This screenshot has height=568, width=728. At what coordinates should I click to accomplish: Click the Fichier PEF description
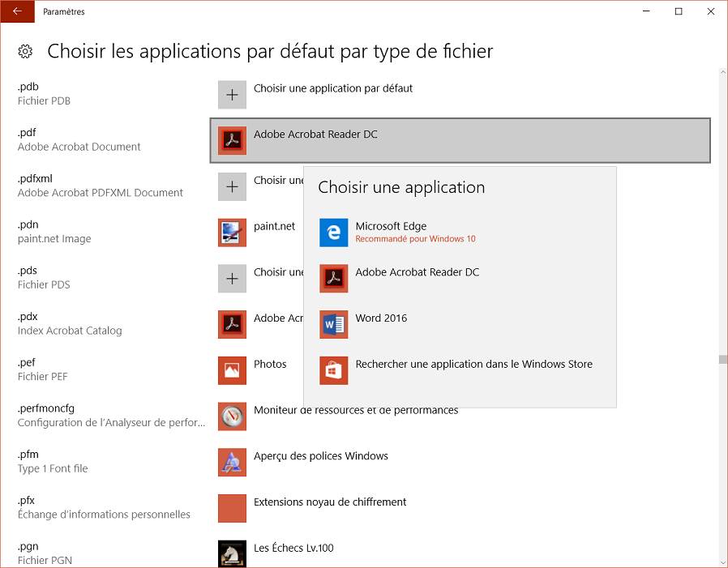click(x=43, y=376)
